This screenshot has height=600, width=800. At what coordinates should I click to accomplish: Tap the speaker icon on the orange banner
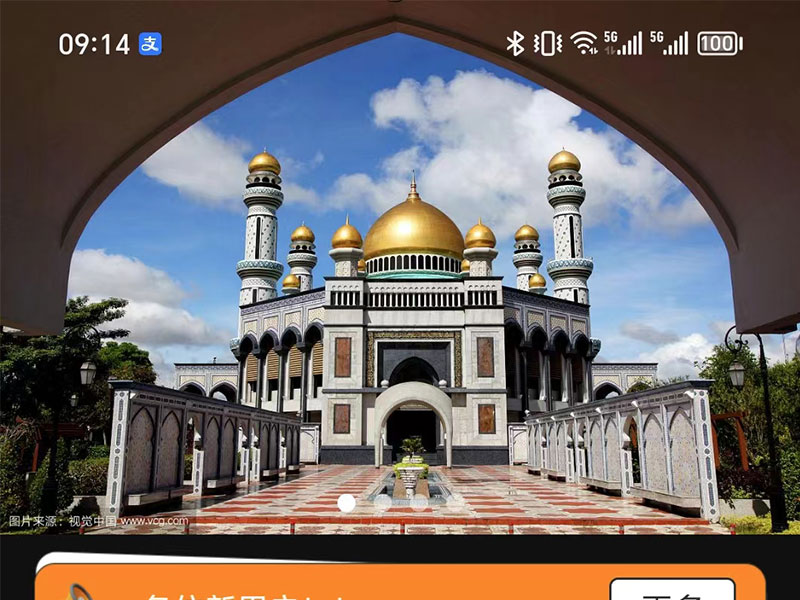77,593
